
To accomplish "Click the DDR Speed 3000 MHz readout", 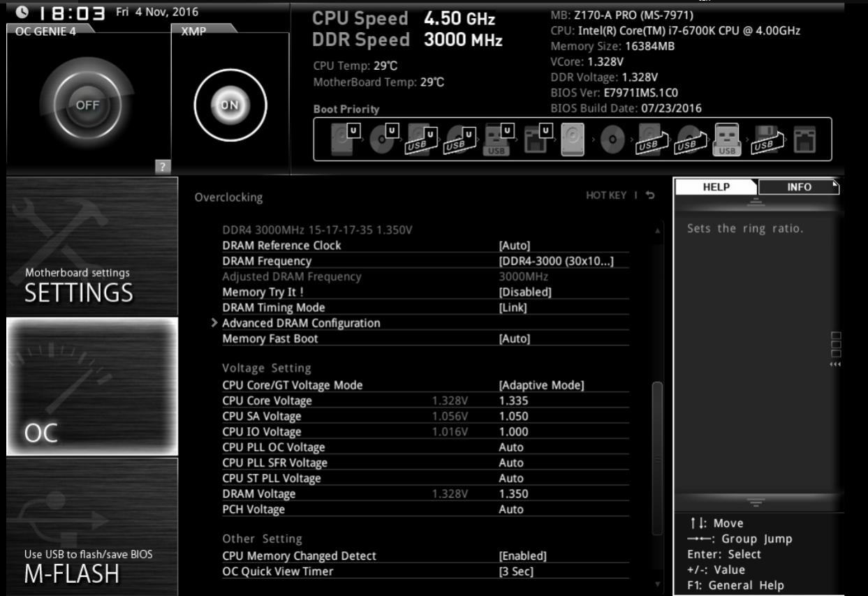I will (x=407, y=40).
